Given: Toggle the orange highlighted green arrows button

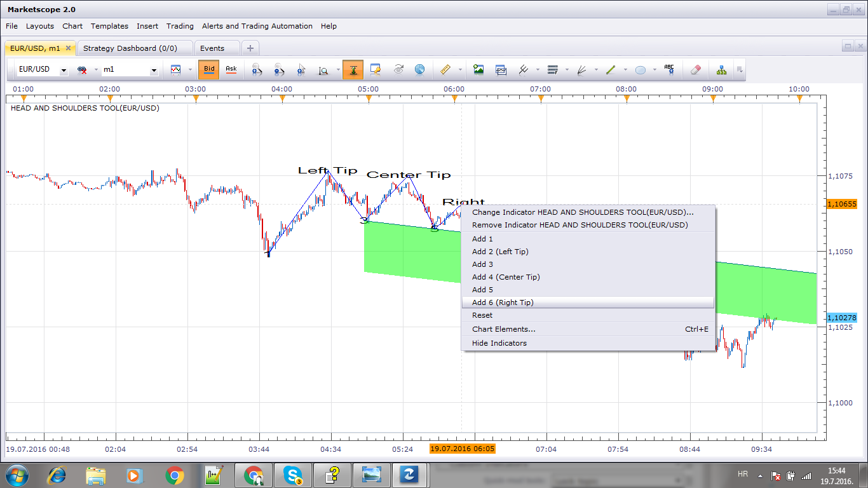Looking at the screenshot, I should 353,69.
